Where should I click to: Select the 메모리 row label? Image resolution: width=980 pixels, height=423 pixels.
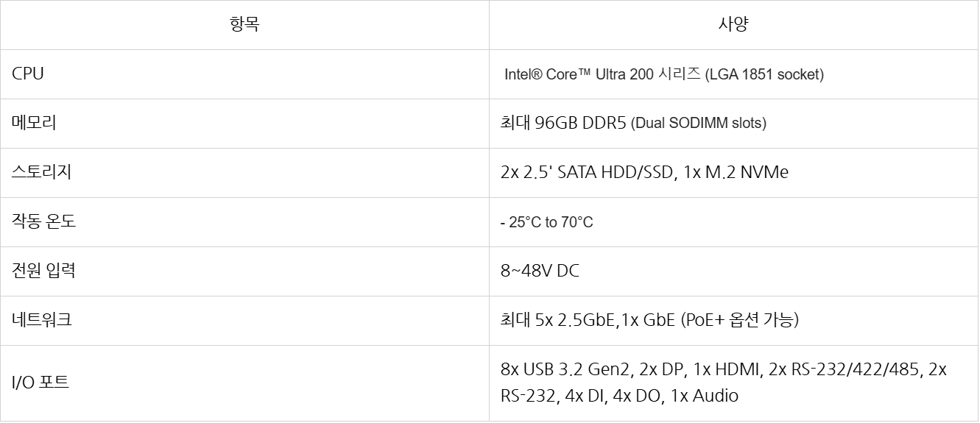click(34, 123)
